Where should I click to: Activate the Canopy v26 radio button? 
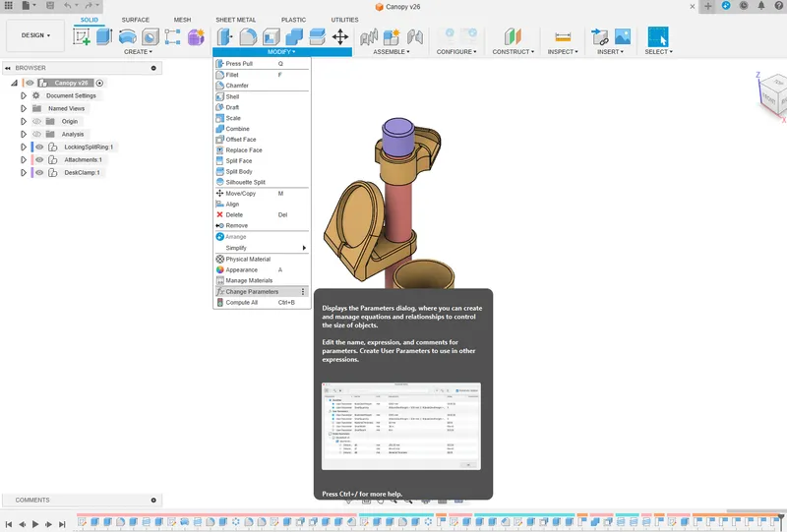[x=100, y=84]
